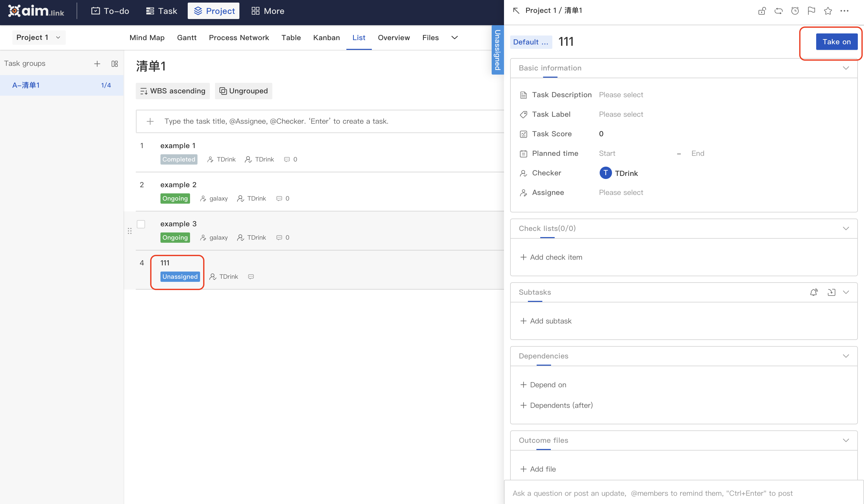Set a reminder via the alarm clock icon

click(x=795, y=11)
